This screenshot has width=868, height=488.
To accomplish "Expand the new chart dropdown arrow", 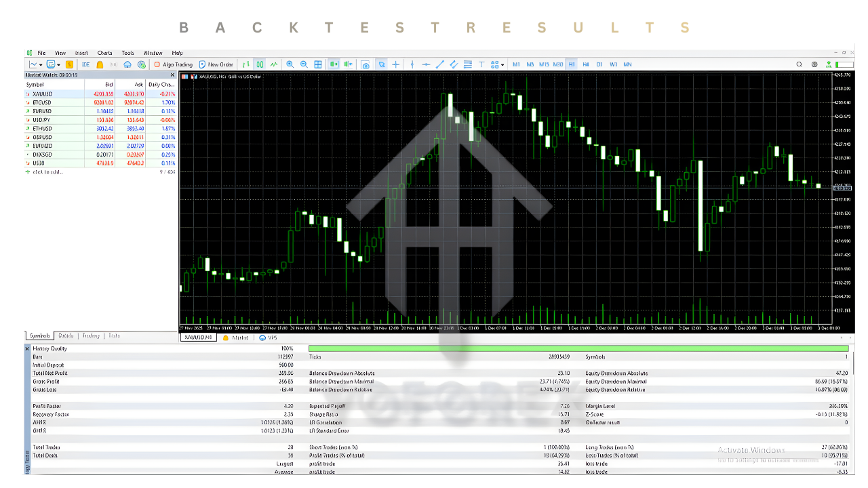I will (41, 65).
